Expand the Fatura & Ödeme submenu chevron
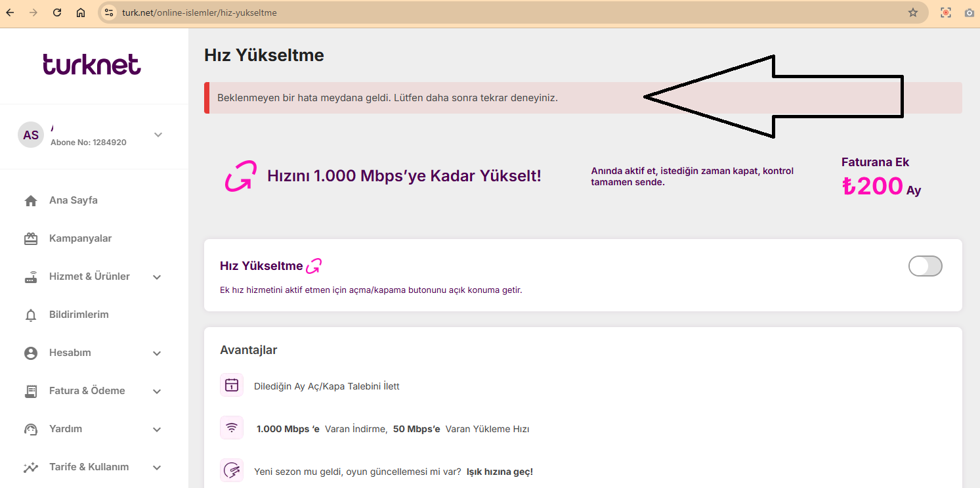 click(157, 391)
